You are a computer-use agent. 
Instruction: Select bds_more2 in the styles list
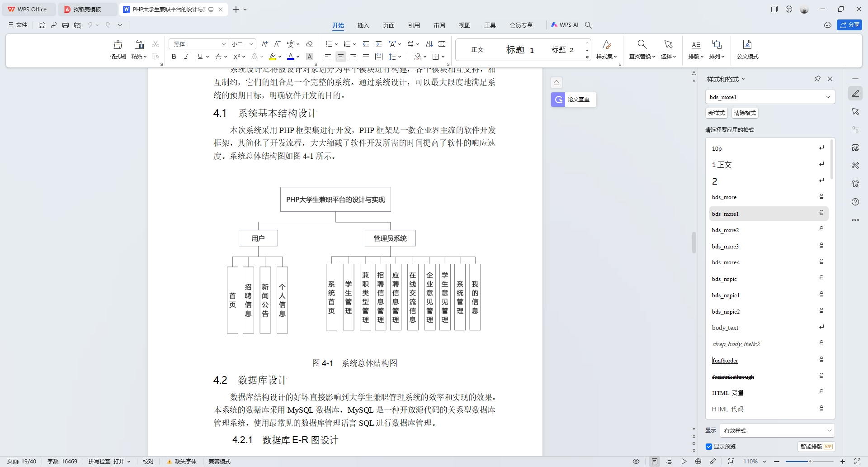point(769,230)
